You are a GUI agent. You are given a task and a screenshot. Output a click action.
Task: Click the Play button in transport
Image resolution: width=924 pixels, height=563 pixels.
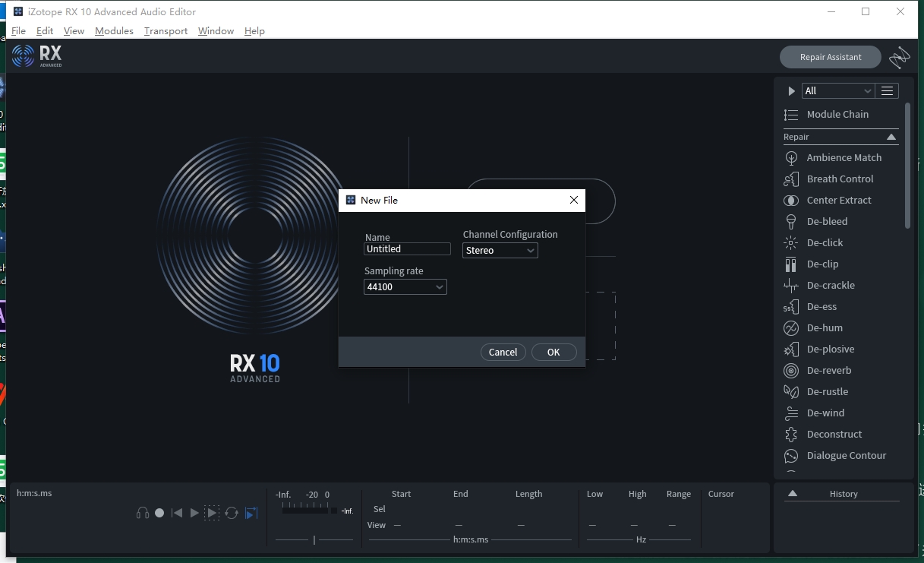point(194,513)
